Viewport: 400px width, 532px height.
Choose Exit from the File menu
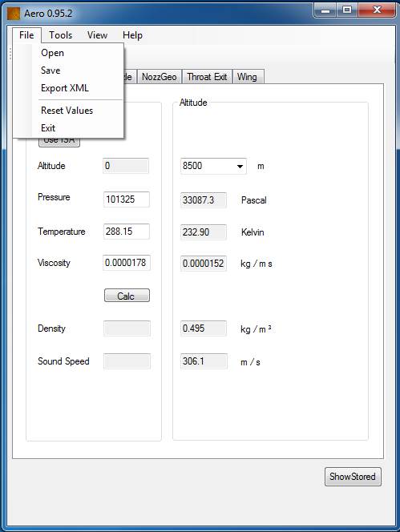coord(48,128)
